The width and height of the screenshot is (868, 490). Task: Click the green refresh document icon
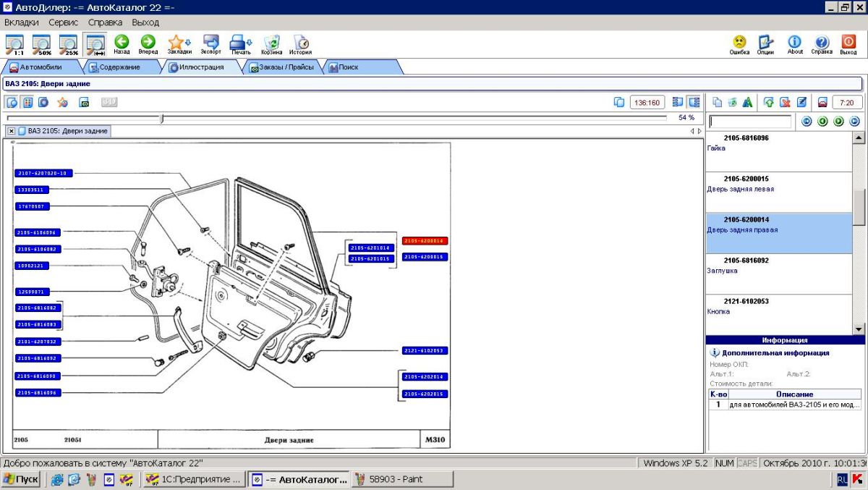coord(732,102)
